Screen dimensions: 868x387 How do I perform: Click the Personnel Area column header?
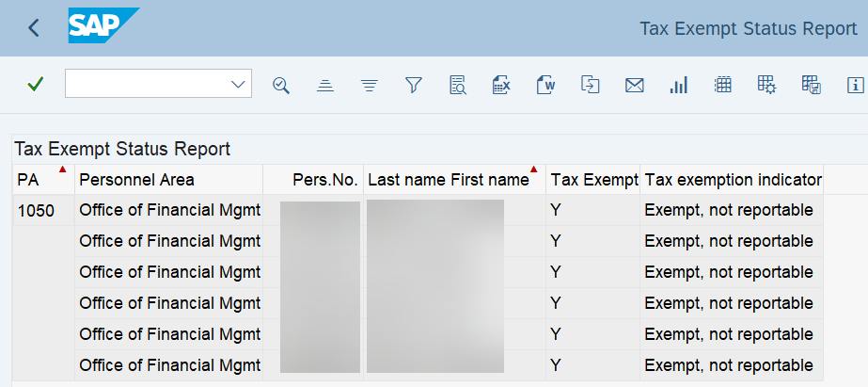[137, 180]
